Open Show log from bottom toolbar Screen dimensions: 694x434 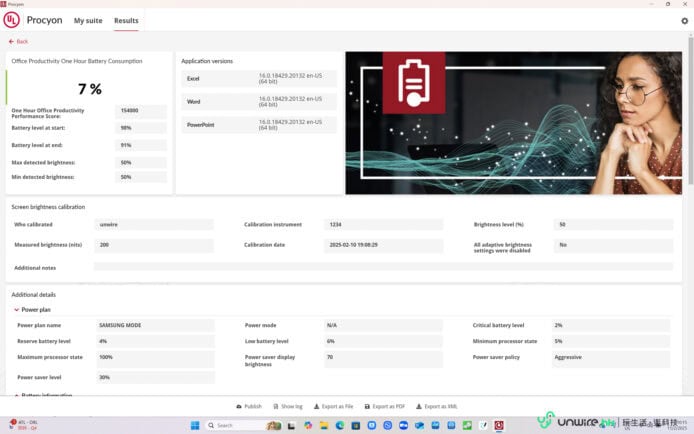287,406
